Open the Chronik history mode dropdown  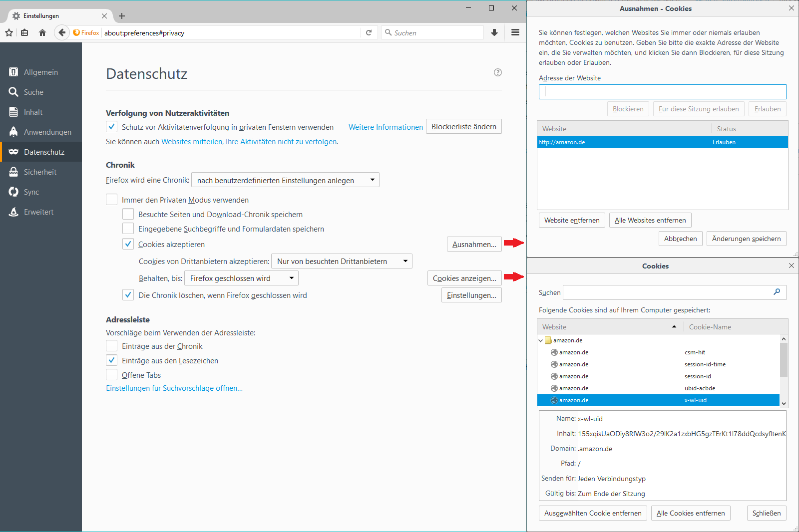coord(285,180)
